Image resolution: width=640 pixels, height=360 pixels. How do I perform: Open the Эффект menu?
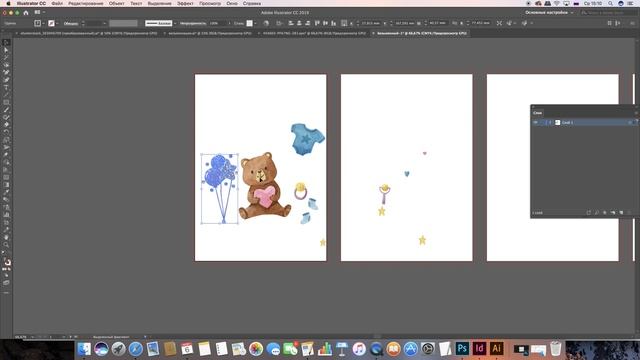pyautogui.click(x=185, y=3)
